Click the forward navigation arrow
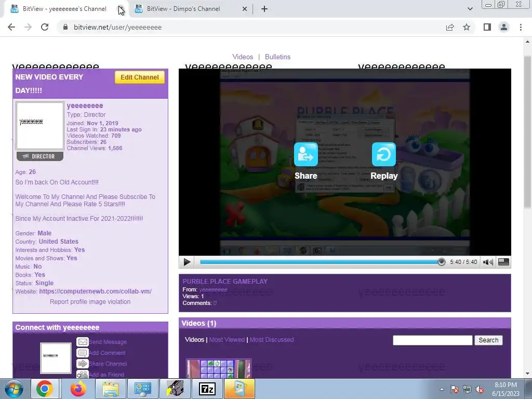532x399 pixels. [28, 27]
